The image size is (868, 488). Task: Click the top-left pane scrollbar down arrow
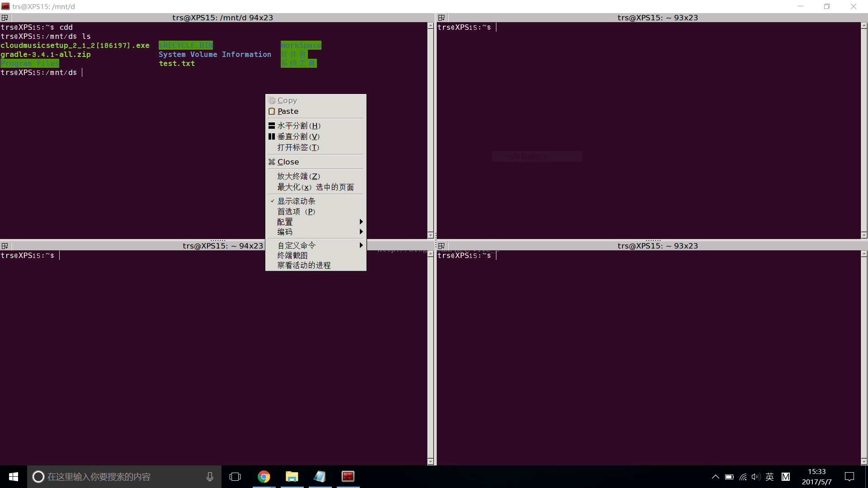coord(430,235)
